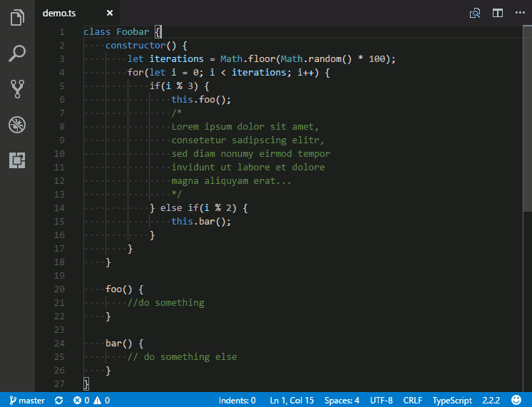The width and height of the screenshot is (532, 407).
Task: Click the '//do something' comment
Action: coord(165,302)
